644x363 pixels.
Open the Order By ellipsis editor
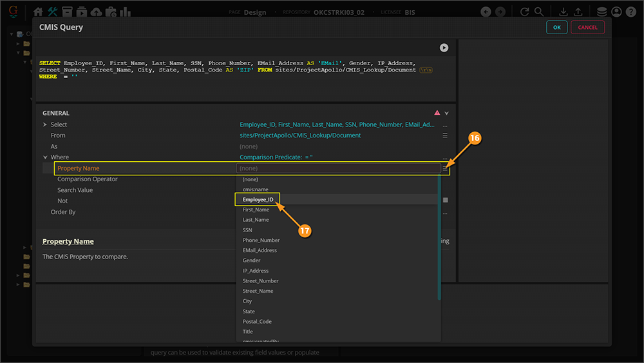445,213
